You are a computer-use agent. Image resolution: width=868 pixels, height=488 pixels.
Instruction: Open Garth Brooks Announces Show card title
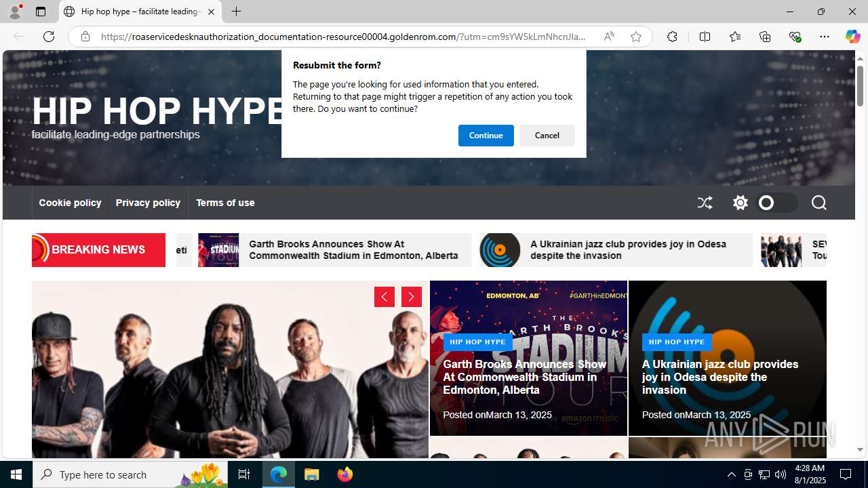[x=525, y=377]
